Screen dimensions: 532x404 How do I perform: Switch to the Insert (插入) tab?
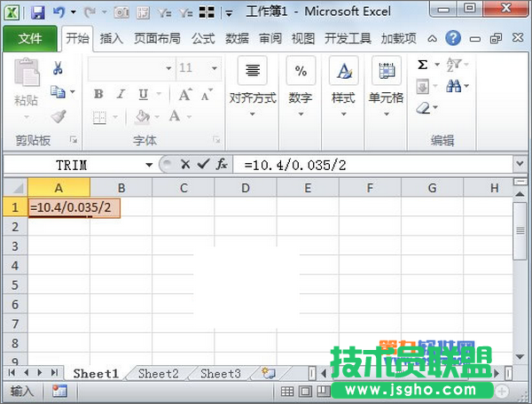112,39
